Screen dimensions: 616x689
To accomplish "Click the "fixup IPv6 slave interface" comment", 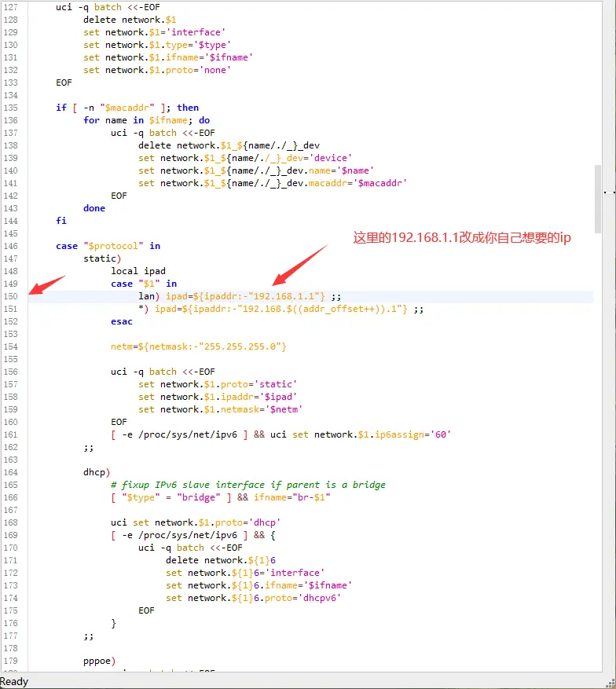I will tap(247, 485).
